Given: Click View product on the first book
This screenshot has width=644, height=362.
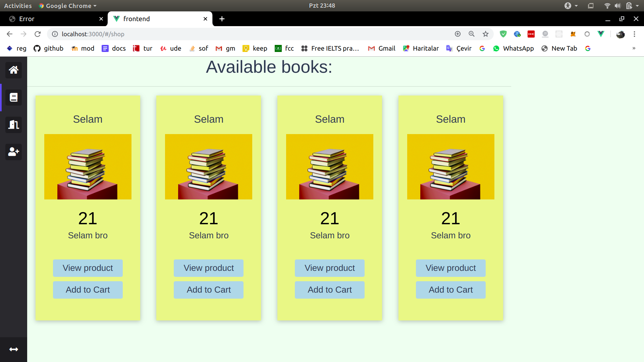Looking at the screenshot, I should tap(88, 268).
